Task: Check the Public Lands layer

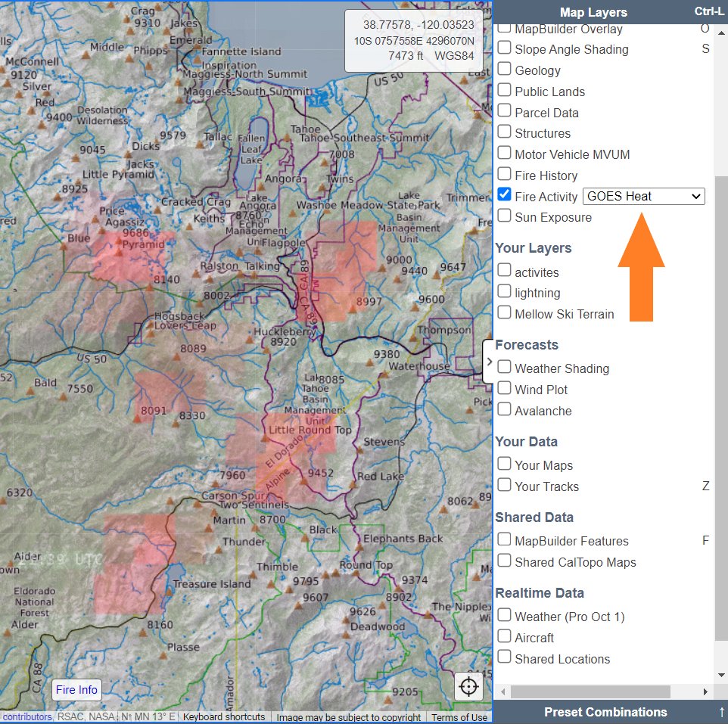Action: point(504,91)
